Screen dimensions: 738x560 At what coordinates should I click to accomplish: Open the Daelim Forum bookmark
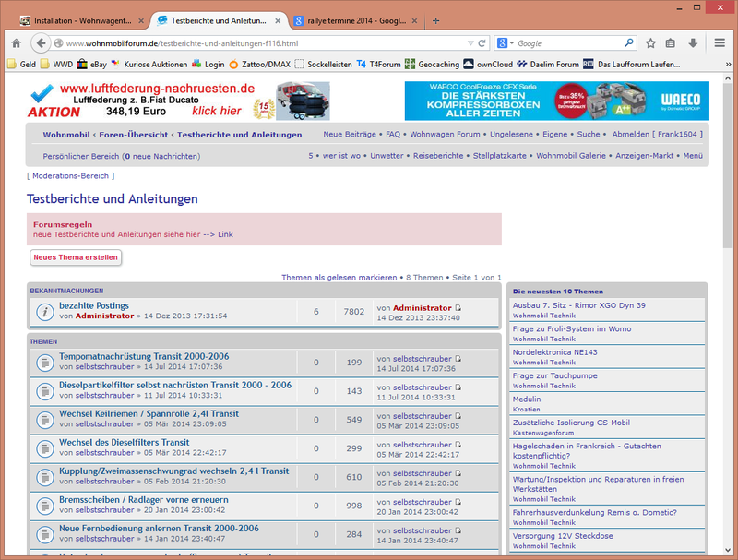[548, 64]
